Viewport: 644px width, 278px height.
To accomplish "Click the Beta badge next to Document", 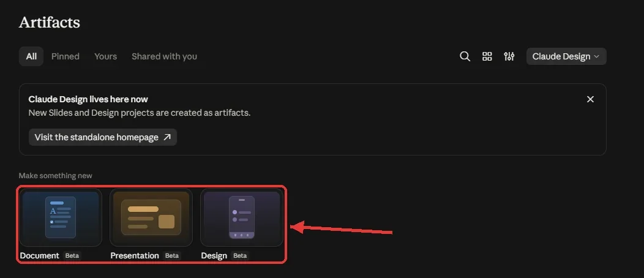I will [x=72, y=255].
